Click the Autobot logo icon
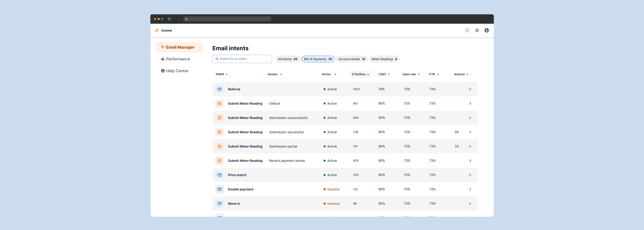 [157, 31]
